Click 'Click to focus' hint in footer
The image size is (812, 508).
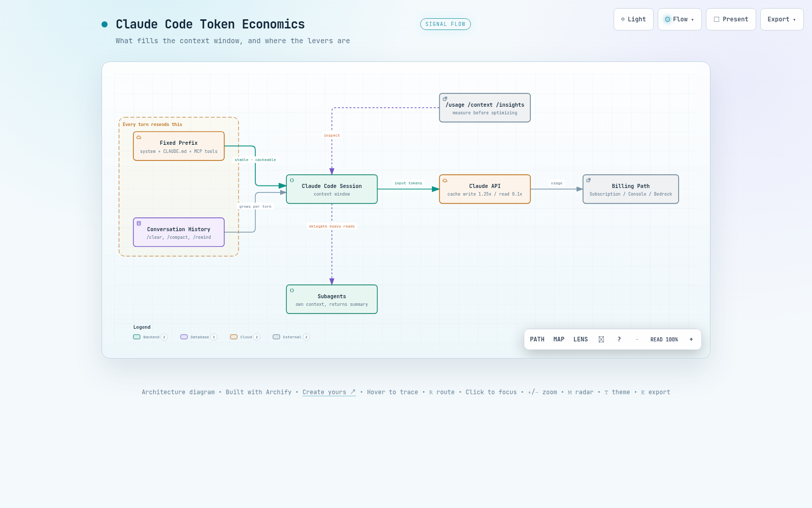(491, 392)
